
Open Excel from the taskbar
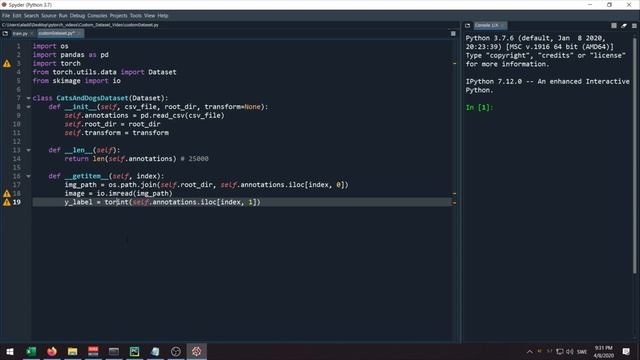[31, 351]
